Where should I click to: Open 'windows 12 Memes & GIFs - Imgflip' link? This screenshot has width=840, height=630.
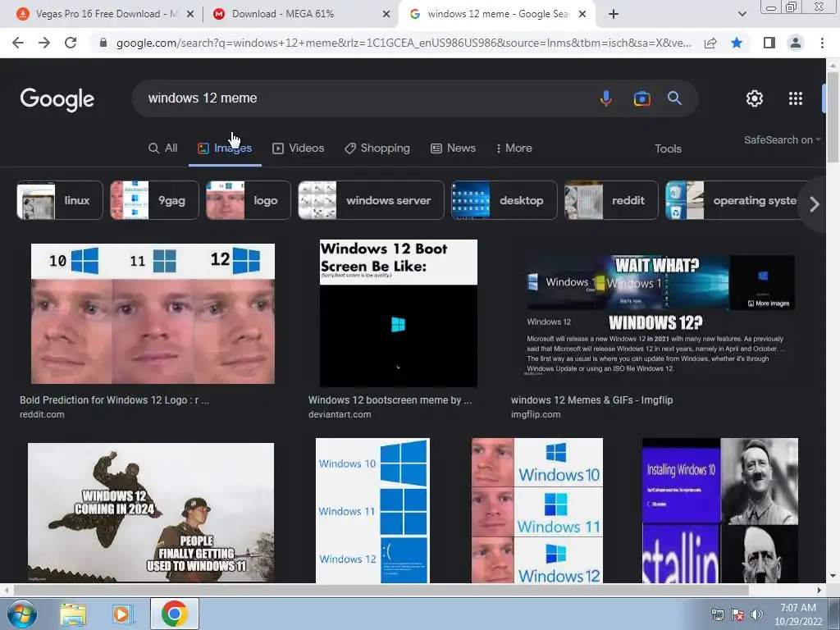pos(591,400)
